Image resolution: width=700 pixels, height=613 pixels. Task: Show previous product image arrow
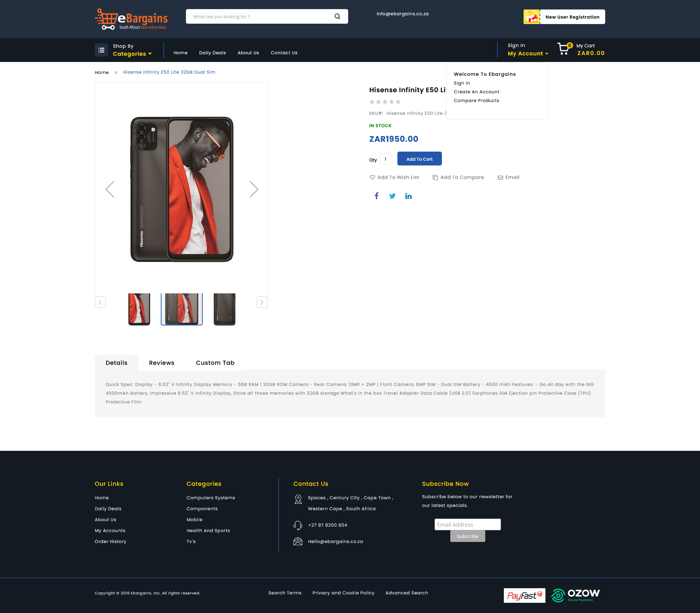click(x=110, y=189)
